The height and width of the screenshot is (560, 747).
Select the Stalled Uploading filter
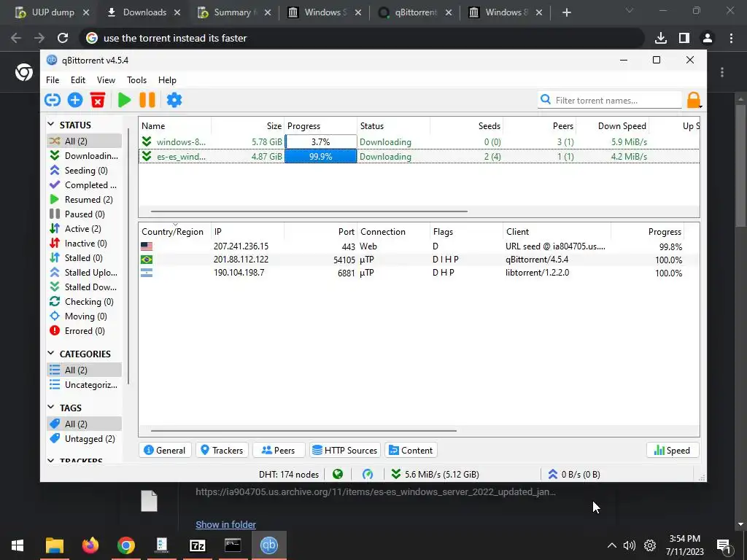pyautogui.click(x=85, y=273)
